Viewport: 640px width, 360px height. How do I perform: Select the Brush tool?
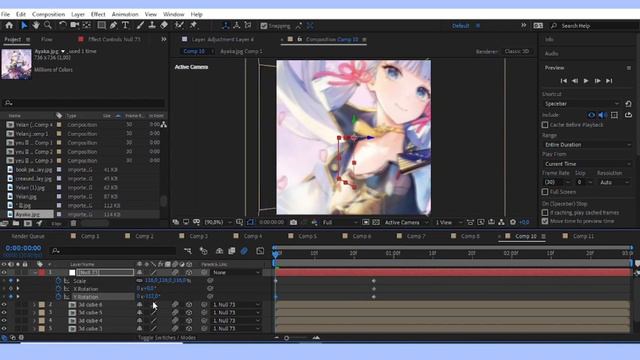click(140, 25)
